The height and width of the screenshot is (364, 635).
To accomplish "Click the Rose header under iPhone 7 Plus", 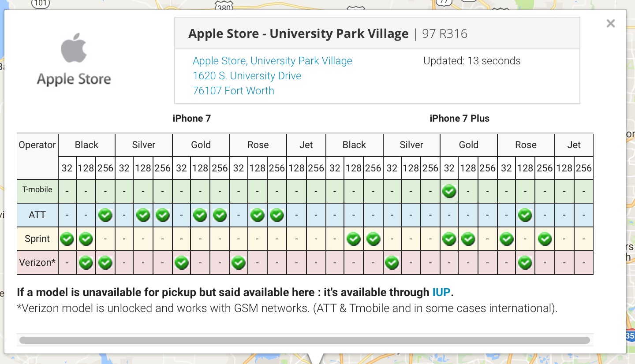I will tap(526, 145).
